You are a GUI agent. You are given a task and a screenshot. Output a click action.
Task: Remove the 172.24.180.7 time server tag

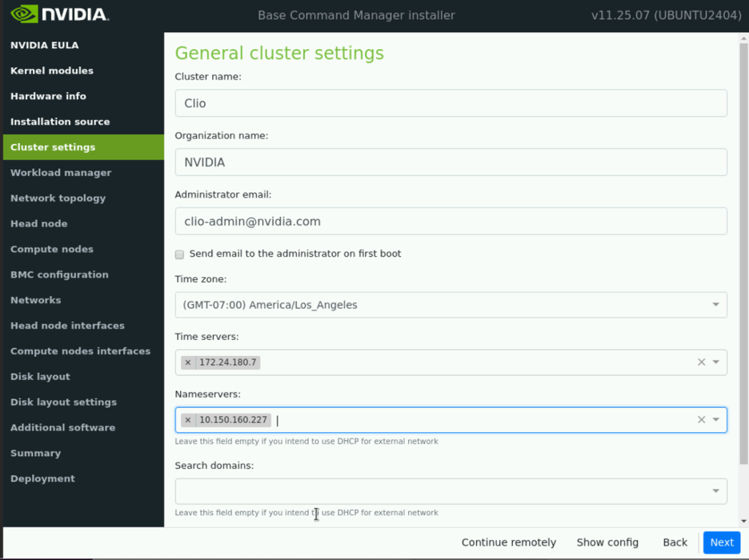[188, 362]
